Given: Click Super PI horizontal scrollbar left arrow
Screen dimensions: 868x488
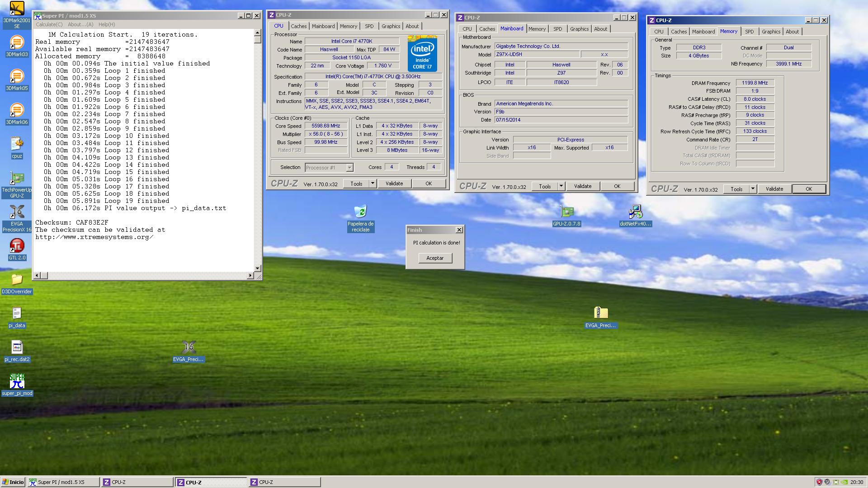Looking at the screenshot, I should [x=38, y=275].
